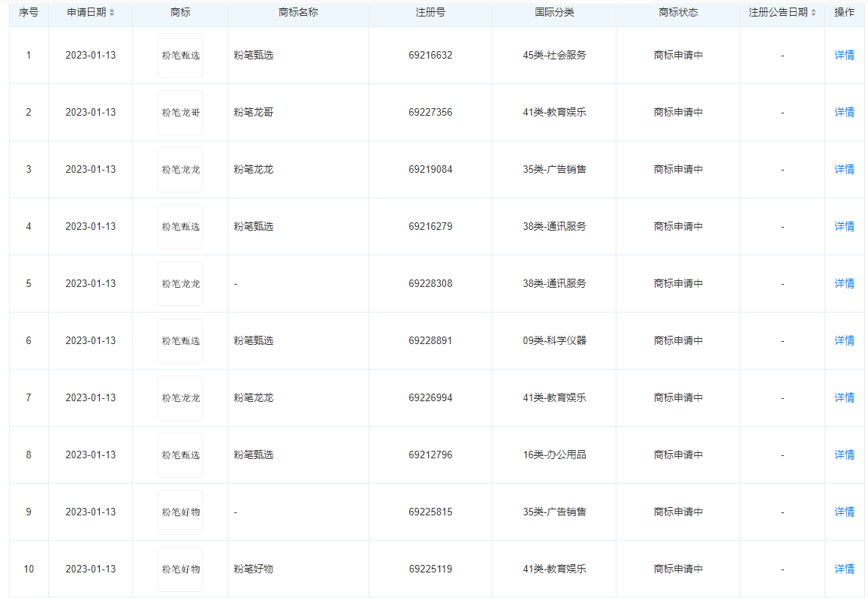The image size is (868, 598).
Task: Select the registration number 69226994 cell
Action: click(x=430, y=398)
